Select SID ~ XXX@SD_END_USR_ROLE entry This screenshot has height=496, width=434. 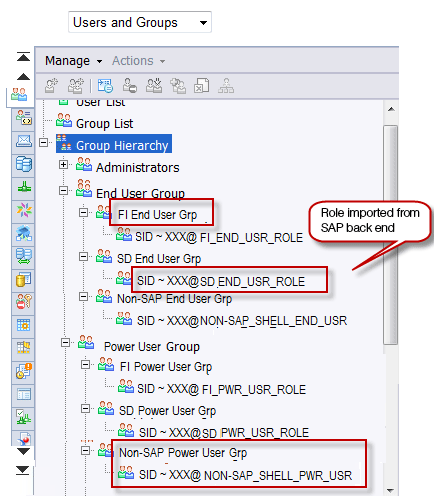click(x=221, y=281)
